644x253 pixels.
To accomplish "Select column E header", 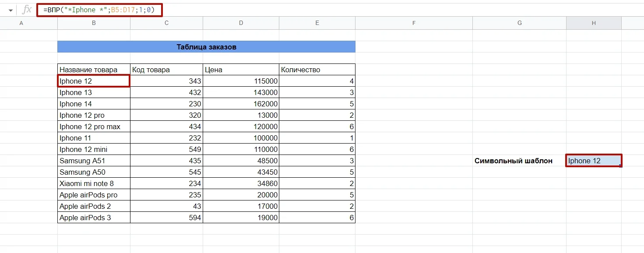I will tap(317, 23).
